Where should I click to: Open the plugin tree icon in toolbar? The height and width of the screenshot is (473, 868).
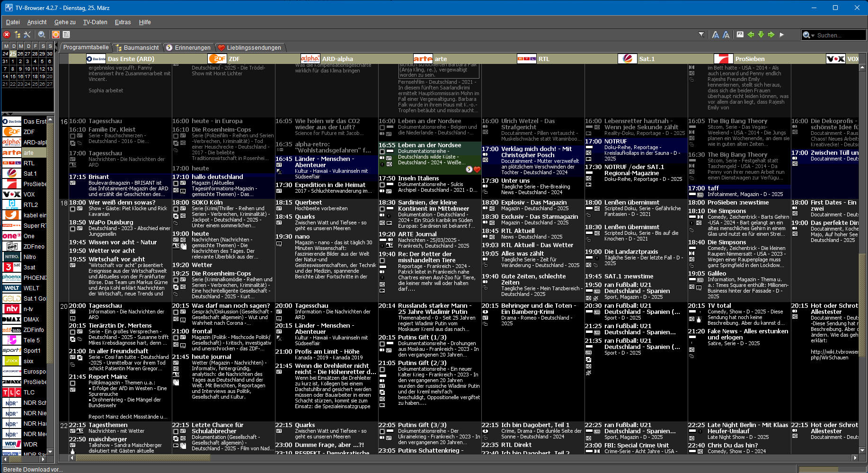[x=18, y=35]
